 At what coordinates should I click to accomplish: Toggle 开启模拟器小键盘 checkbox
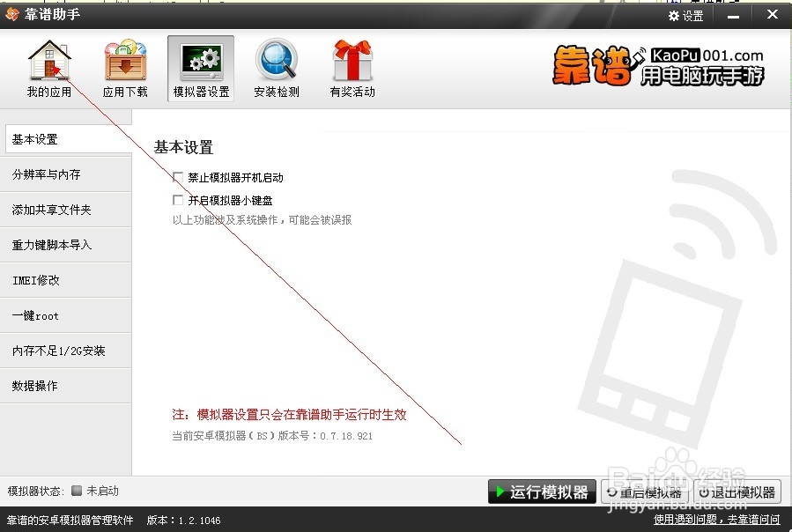[x=178, y=200]
